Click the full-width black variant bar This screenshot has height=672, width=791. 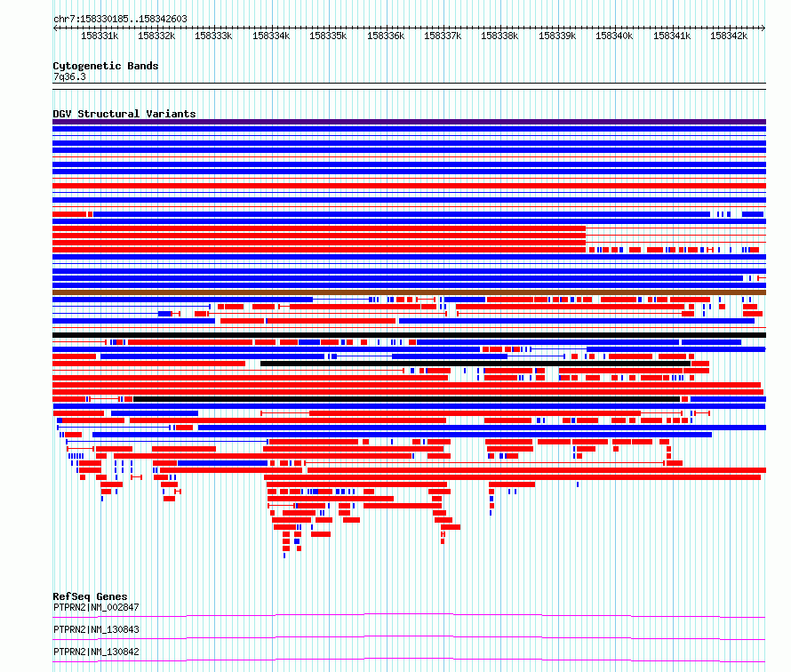(x=409, y=335)
